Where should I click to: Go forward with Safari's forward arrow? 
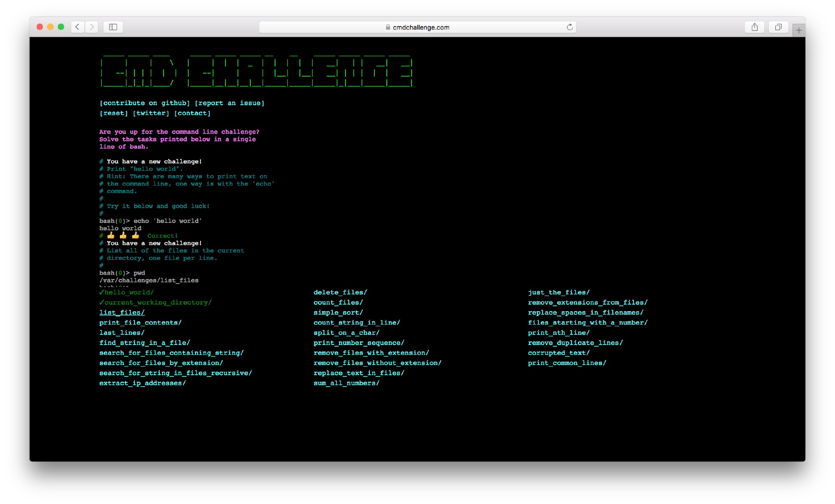click(x=92, y=27)
